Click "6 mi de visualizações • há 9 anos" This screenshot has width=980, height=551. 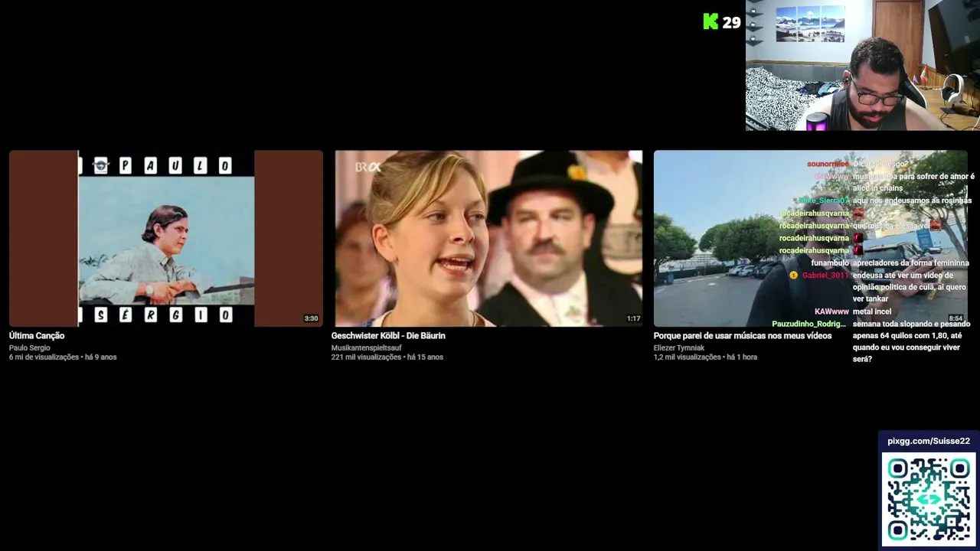pyautogui.click(x=63, y=357)
